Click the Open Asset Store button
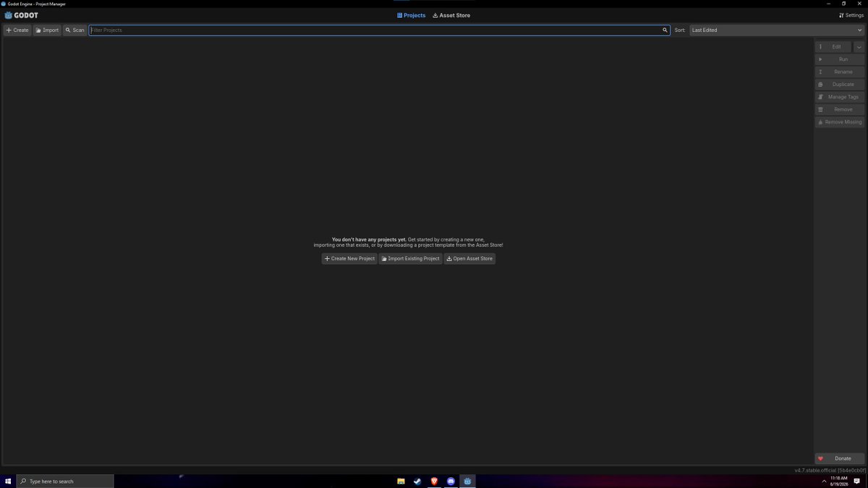Image resolution: width=868 pixels, height=488 pixels. [x=469, y=258]
